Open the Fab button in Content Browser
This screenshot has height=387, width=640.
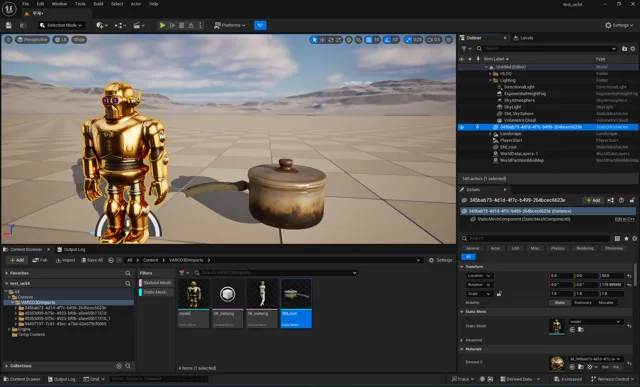[x=40, y=260]
